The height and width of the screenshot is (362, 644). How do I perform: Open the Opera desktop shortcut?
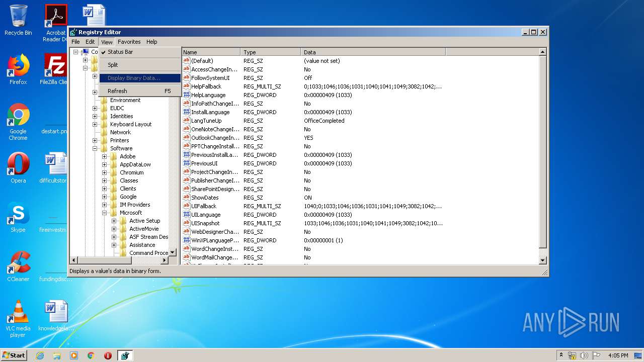point(18,168)
